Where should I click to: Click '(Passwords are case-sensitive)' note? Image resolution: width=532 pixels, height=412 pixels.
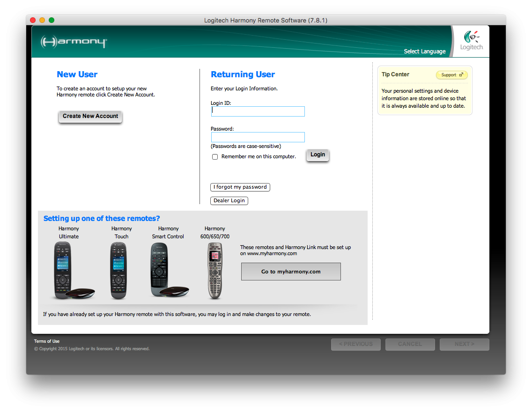coord(246,146)
